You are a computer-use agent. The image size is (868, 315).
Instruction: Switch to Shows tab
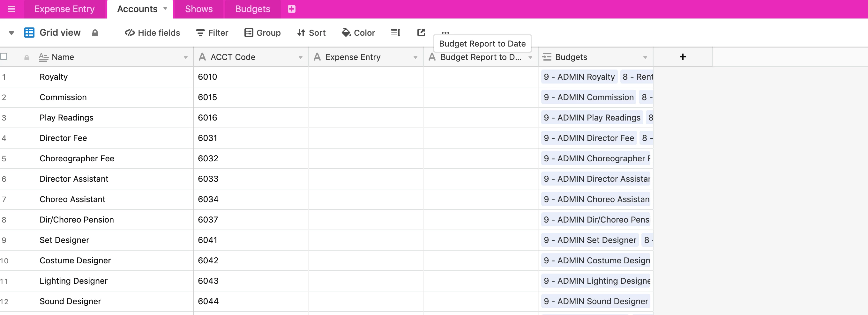point(199,9)
